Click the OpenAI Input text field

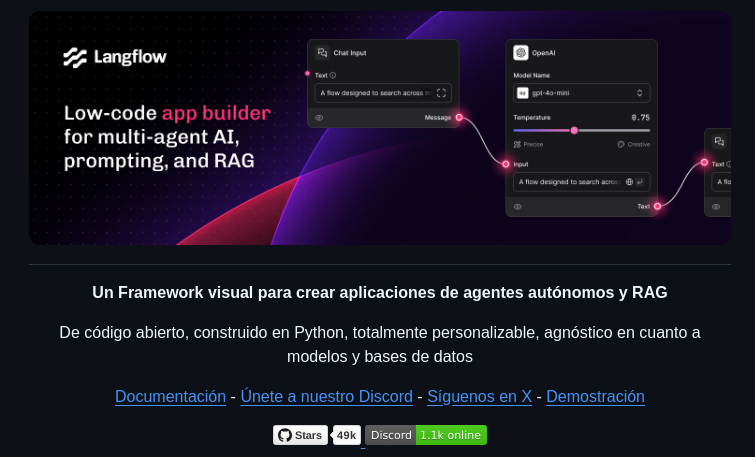pyautogui.click(x=582, y=182)
